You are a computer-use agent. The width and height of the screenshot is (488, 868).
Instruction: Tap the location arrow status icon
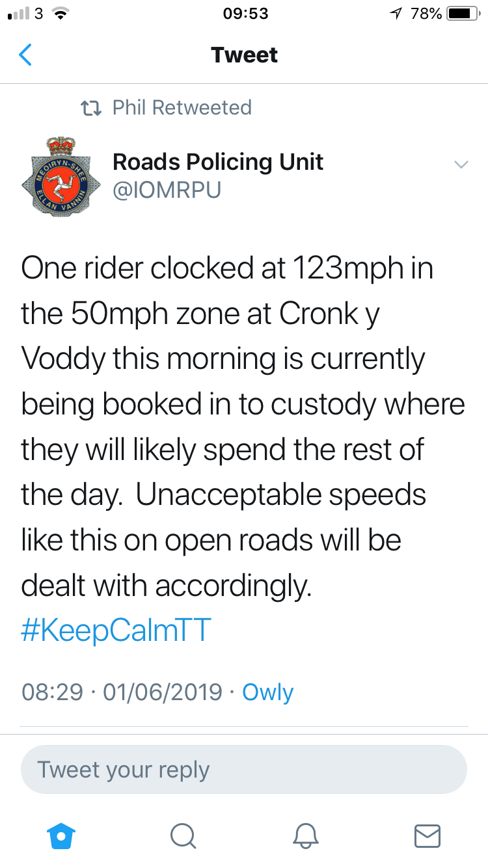click(396, 14)
